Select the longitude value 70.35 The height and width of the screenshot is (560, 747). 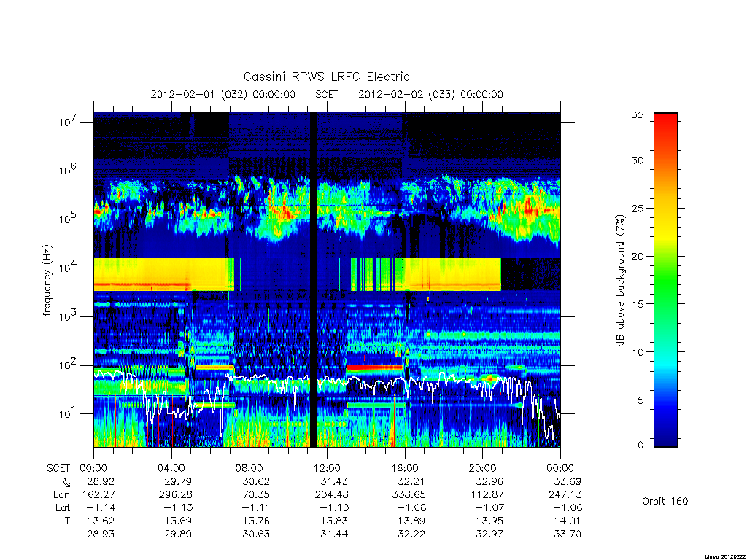[x=256, y=495]
